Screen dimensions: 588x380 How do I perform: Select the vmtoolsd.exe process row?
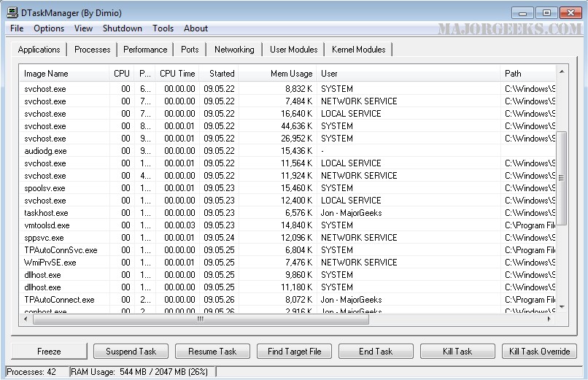pos(287,225)
